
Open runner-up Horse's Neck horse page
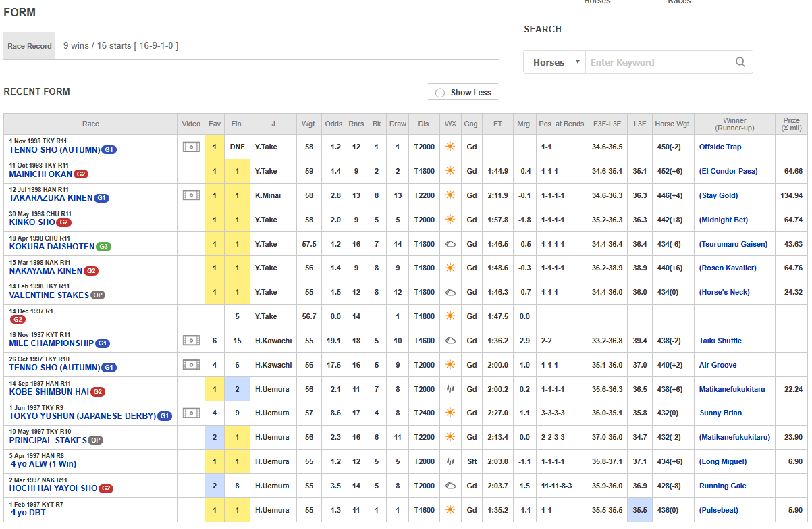click(724, 292)
